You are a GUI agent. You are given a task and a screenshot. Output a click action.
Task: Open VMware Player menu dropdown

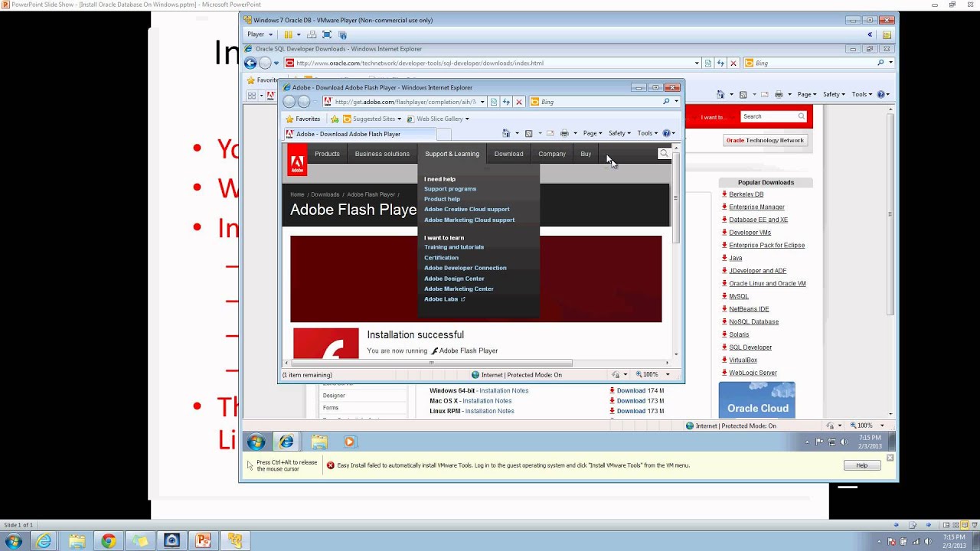click(x=260, y=34)
